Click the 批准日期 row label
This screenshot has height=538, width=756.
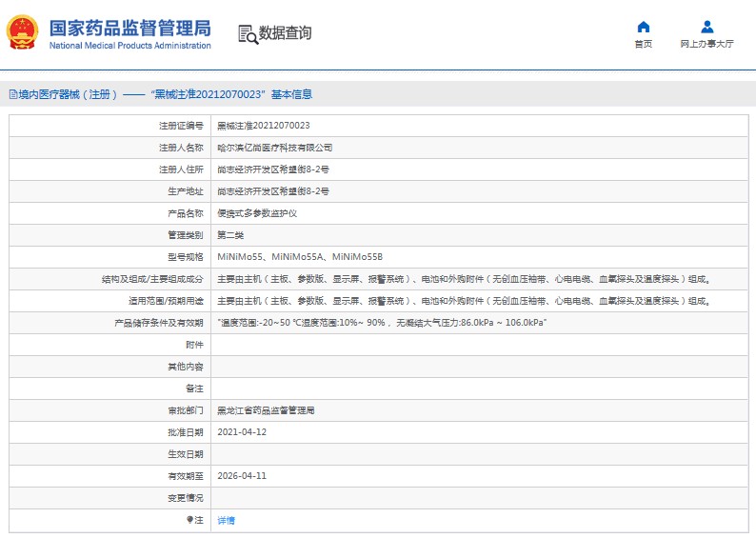coord(186,432)
